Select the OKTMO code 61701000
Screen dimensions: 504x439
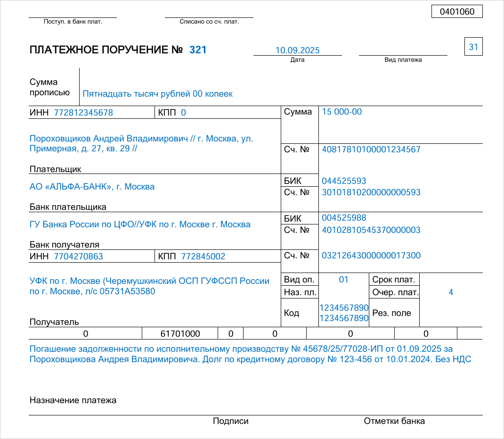180,334
